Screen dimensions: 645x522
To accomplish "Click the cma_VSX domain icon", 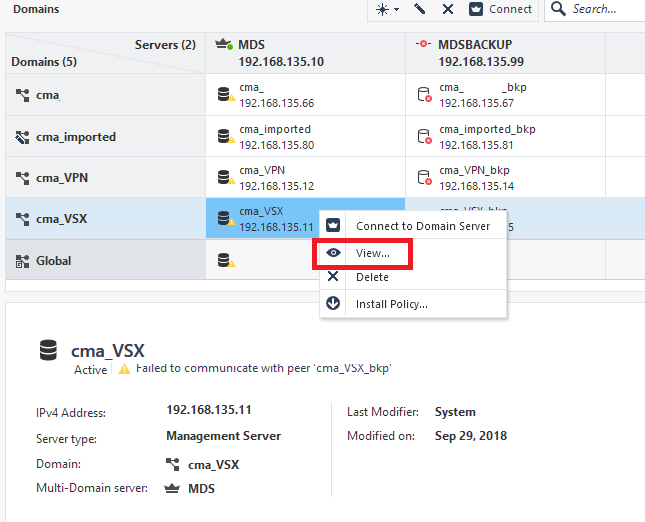I will coord(23,219).
